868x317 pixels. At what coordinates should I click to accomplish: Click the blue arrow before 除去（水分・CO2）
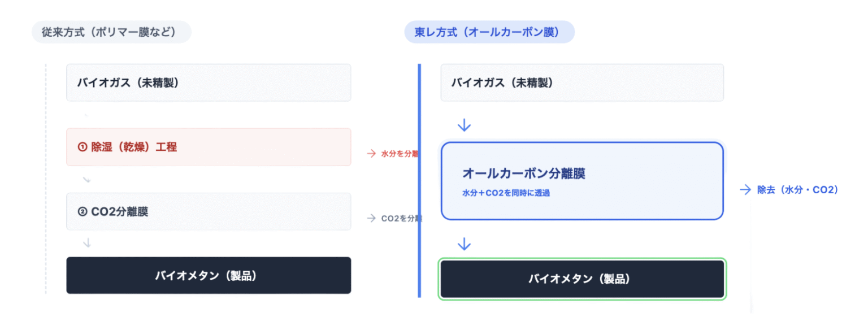point(745,190)
